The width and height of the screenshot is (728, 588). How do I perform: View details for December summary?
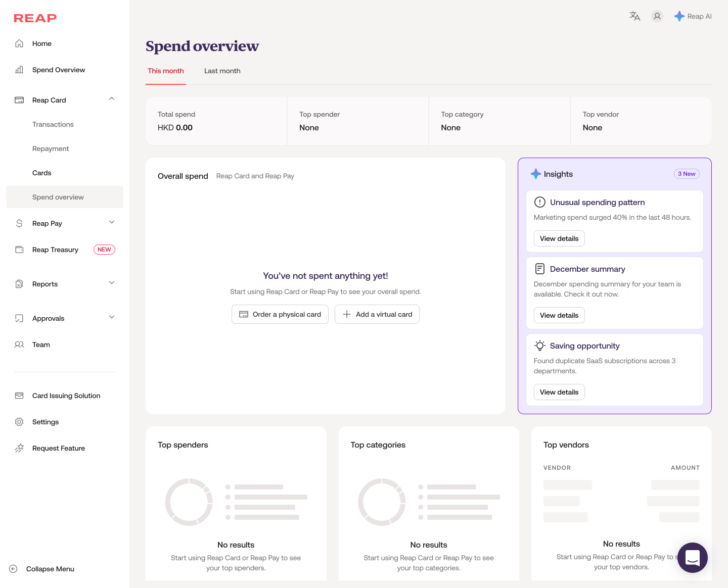point(559,315)
